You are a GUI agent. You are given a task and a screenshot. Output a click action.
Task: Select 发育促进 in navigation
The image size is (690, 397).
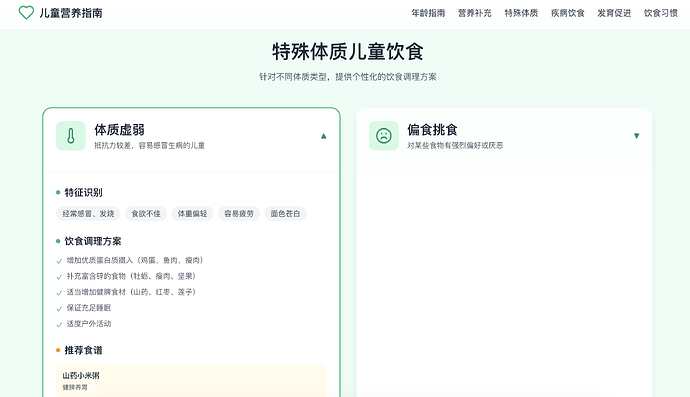click(x=614, y=13)
